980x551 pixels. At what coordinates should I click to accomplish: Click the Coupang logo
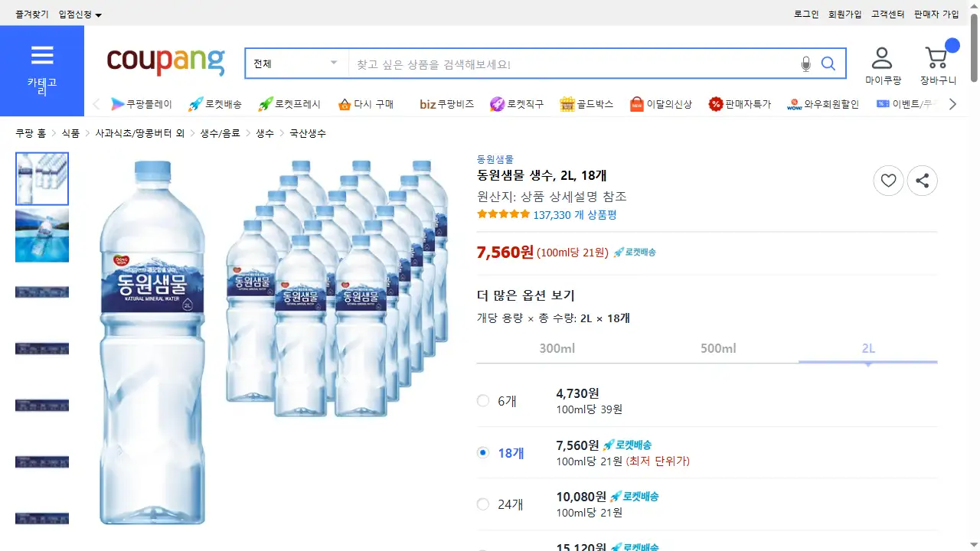[x=166, y=63]
